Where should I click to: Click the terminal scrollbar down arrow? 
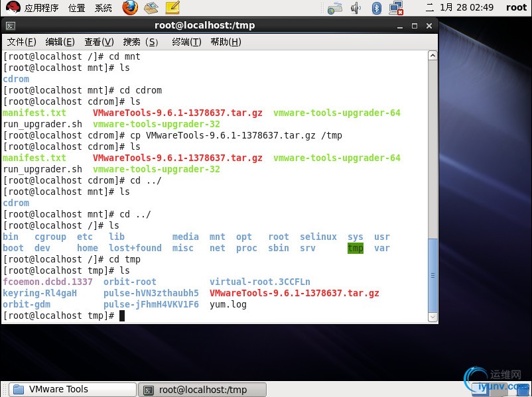(432, 317)
